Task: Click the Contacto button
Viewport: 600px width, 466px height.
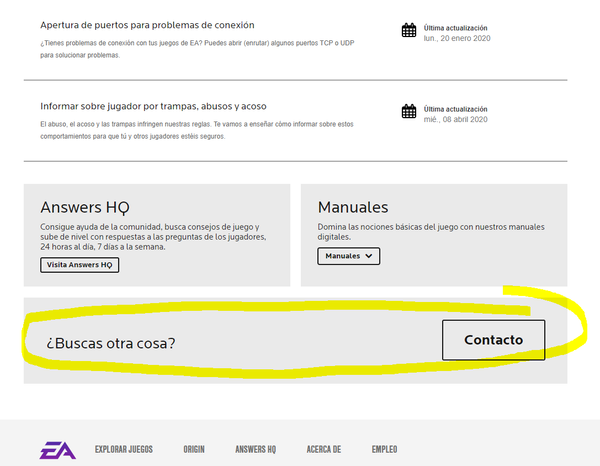Action: coord(494,340)
